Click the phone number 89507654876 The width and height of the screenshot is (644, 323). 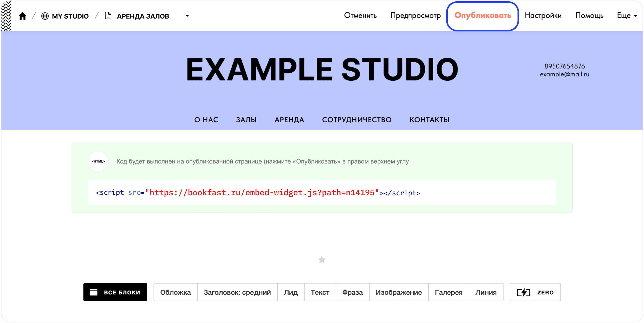click(565, 66)
